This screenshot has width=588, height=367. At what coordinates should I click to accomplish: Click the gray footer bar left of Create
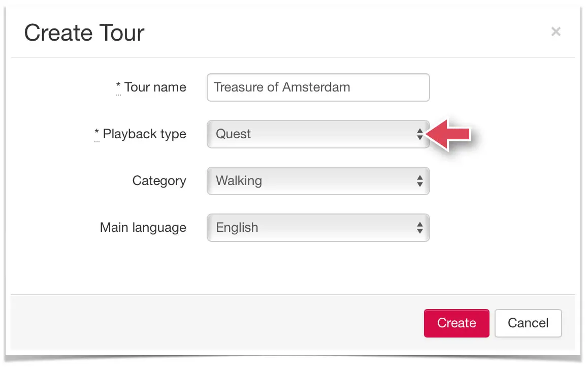tap(217, 323)
